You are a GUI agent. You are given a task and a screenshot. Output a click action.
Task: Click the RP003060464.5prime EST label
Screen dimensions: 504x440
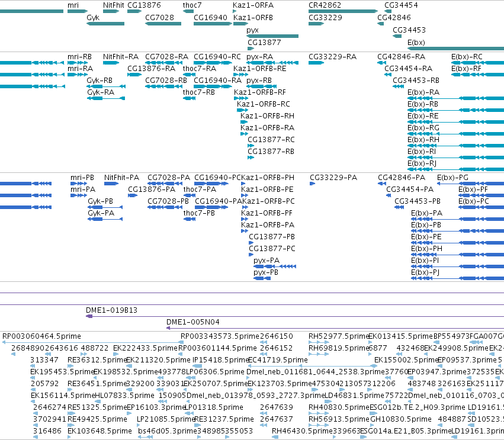(42, 336)
